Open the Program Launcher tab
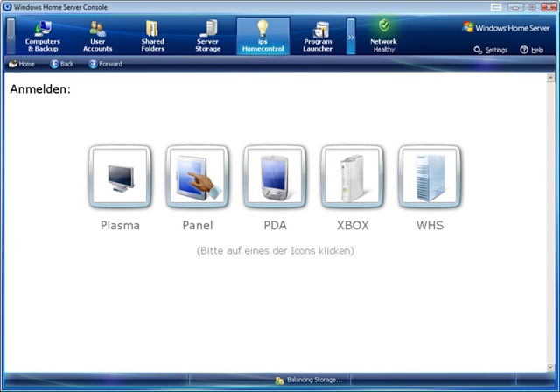This screenshot has height=392, width=560. pyautogui.click(x=318, y=37)
